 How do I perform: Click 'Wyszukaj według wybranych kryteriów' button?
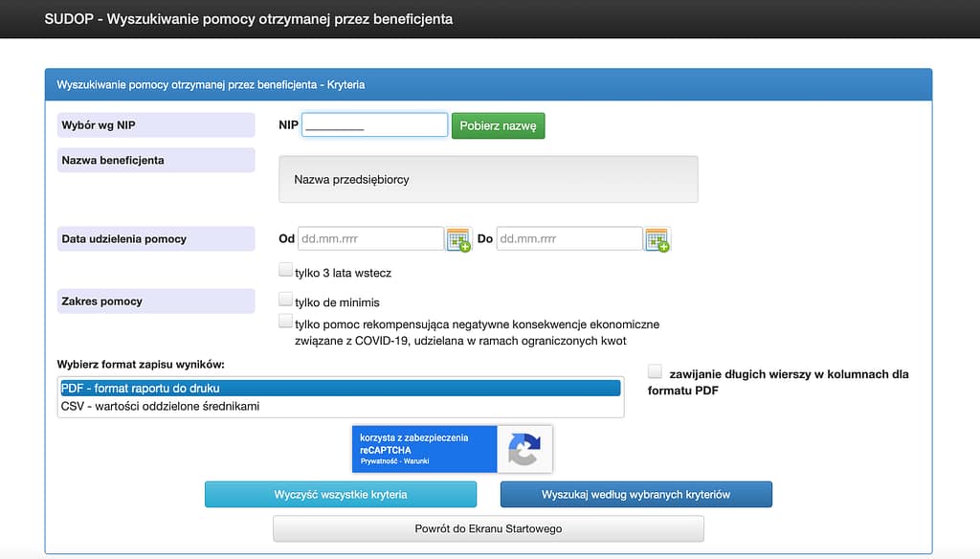click(x=636, y=495)
